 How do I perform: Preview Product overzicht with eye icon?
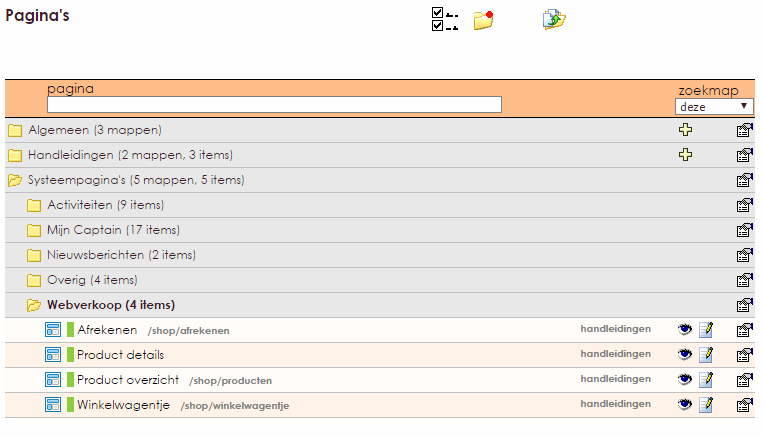tap(685, 379)
